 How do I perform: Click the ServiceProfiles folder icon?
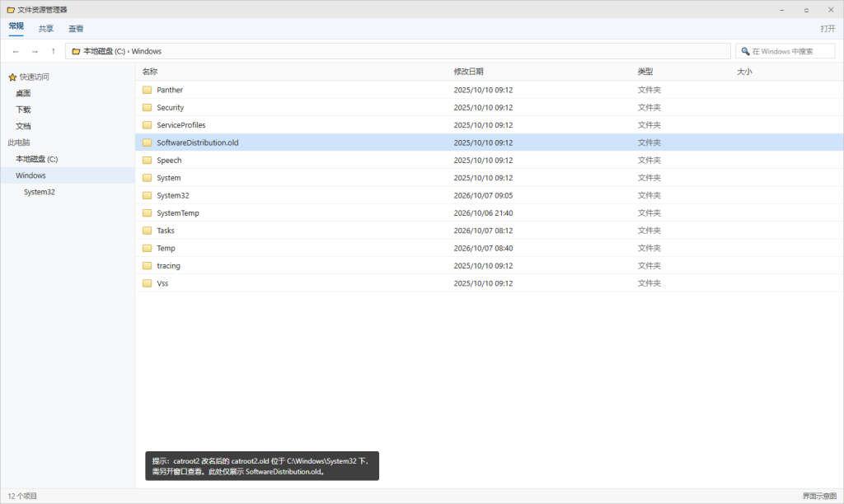pos(147,125)
